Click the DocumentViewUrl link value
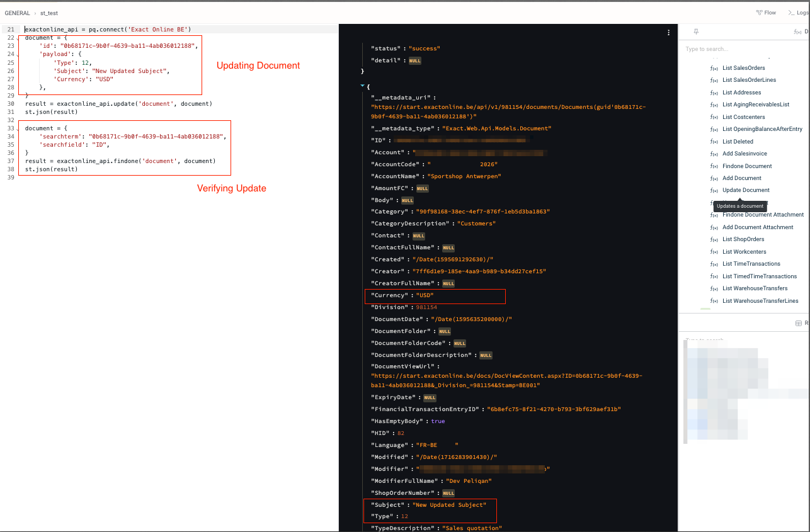Screen dimensions: 810x532 (507, 380)
